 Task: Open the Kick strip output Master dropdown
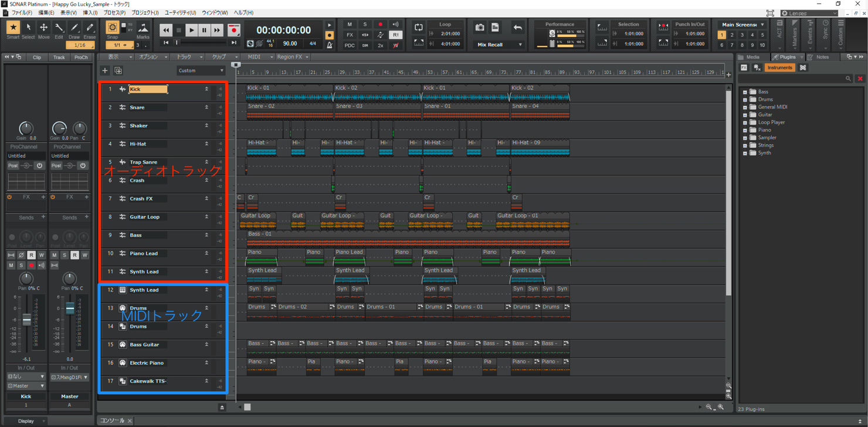coord(26,386)
